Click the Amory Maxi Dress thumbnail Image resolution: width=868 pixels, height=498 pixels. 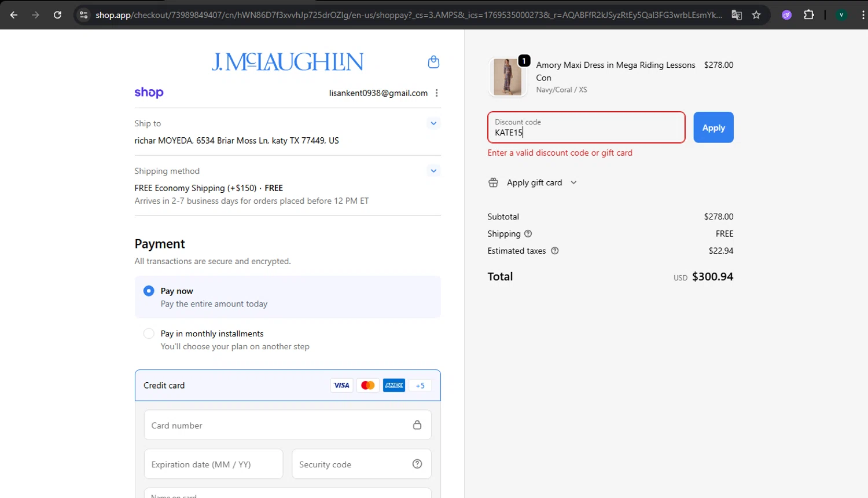pyautogui.click(x=507, y=77)
